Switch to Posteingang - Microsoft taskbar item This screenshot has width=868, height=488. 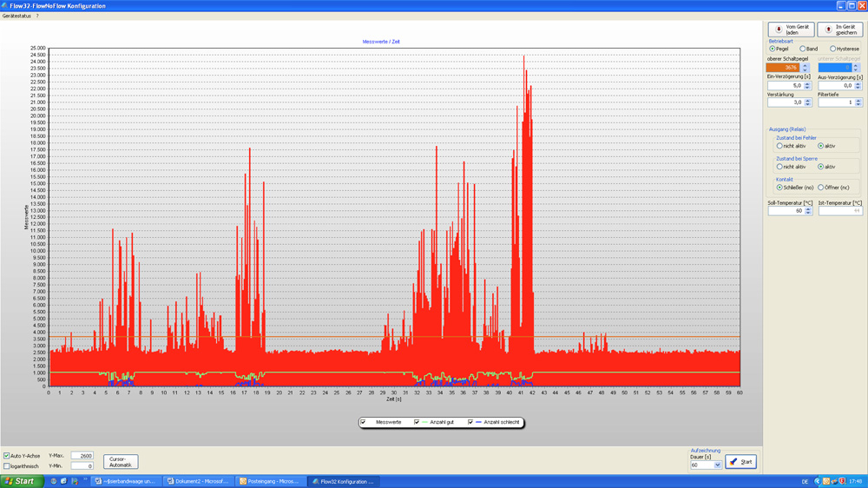(x=271, y=481)
